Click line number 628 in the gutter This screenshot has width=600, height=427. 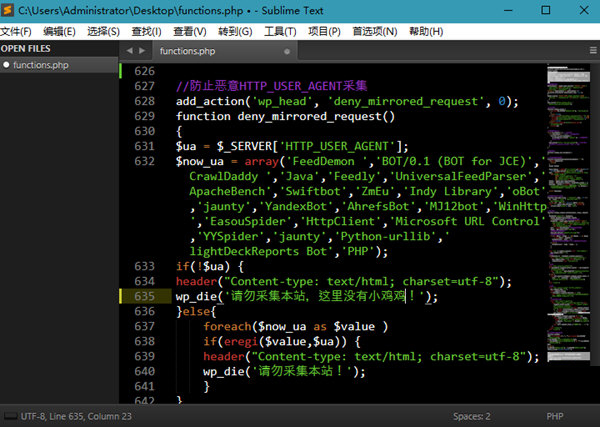(145, 101)
